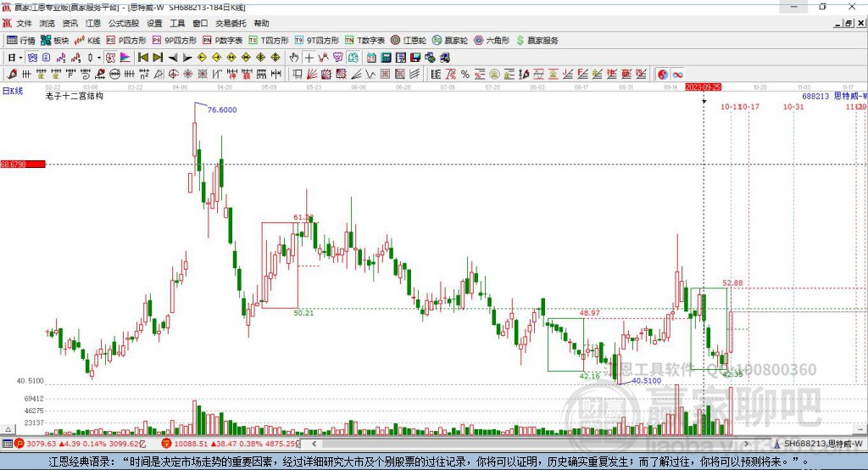Select the Gann fan lines tool
Viewport: 868px width, 470px height.
312,75
